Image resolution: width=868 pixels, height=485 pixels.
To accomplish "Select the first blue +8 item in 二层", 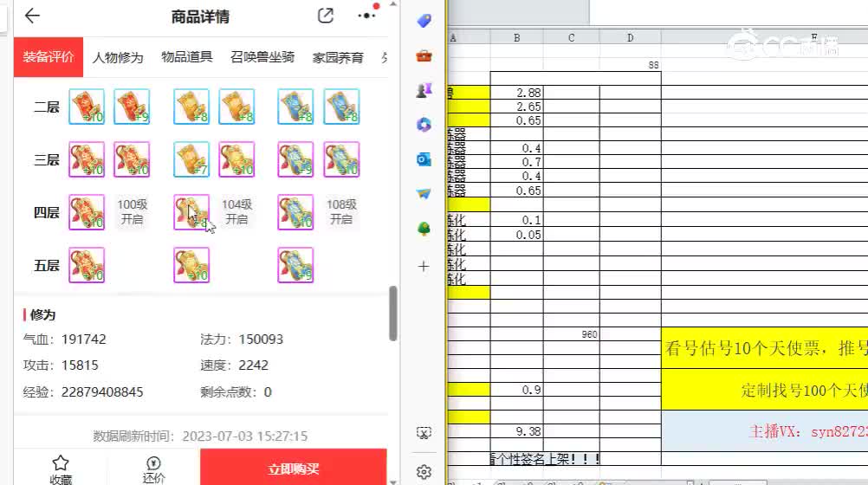I will coord(295,107).
